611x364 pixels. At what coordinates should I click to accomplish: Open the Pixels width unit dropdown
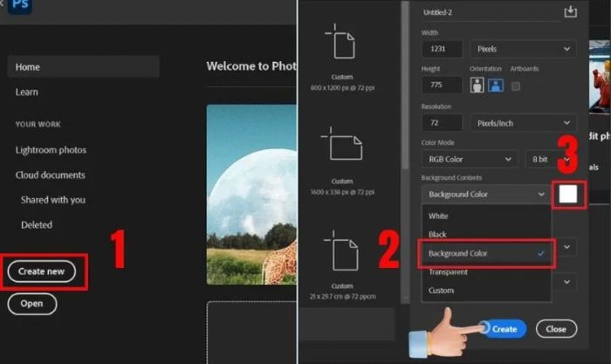click(523, 49)
